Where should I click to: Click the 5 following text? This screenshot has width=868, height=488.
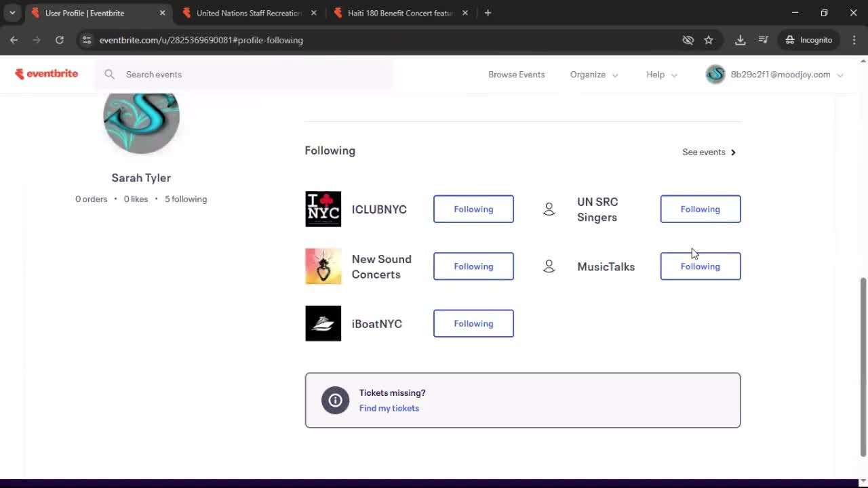(186, 199)
